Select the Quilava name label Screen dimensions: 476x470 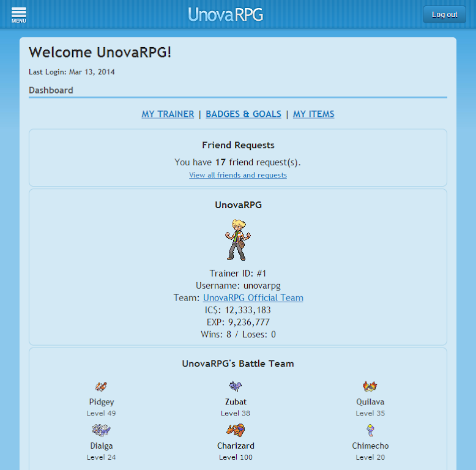coord(370,402)
